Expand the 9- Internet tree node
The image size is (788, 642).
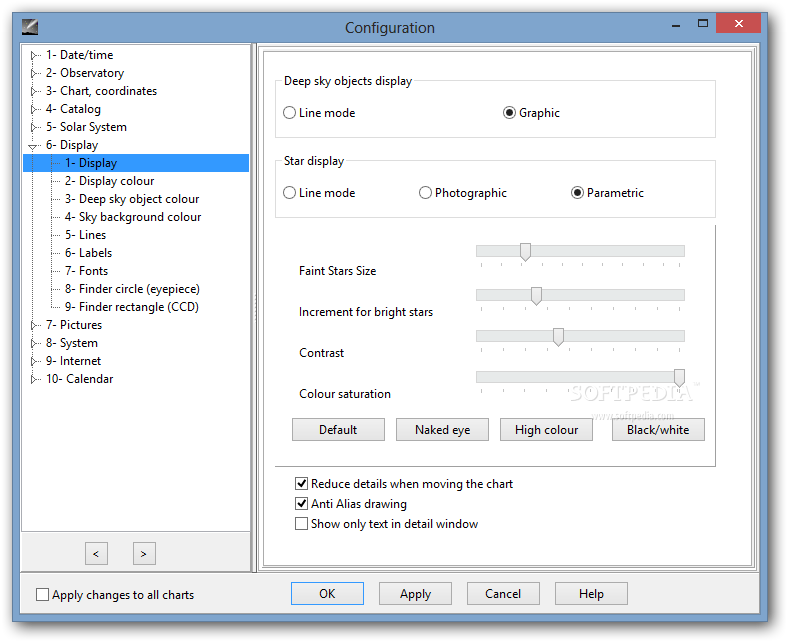pyautogui.click(x=34, y=361)
